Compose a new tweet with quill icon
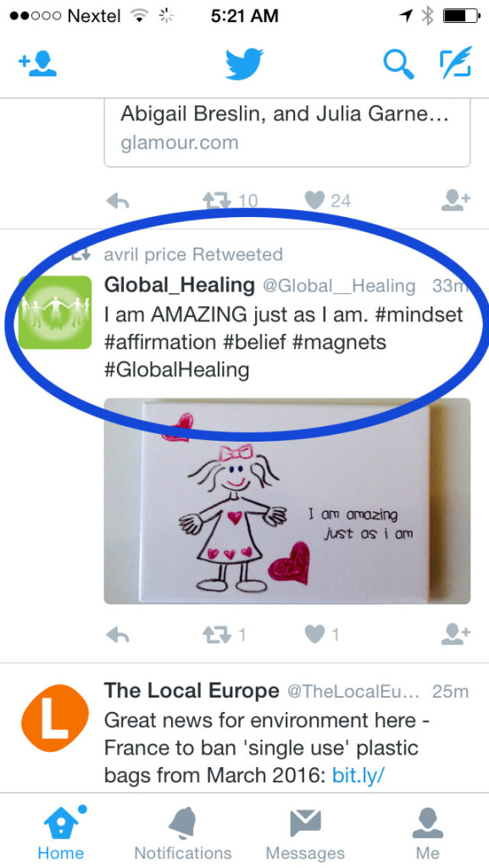Viewport: 489px width, 868px height. click(x=455, y=62)
